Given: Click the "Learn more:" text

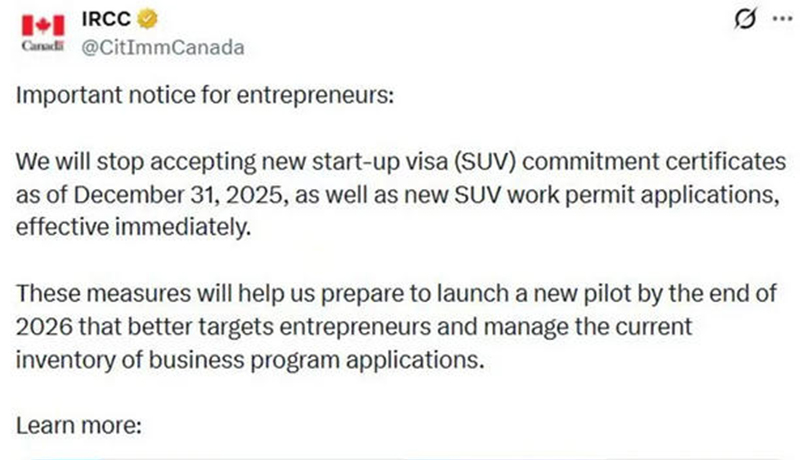Looking at the screenshot, I should click(x=80, y=422).
